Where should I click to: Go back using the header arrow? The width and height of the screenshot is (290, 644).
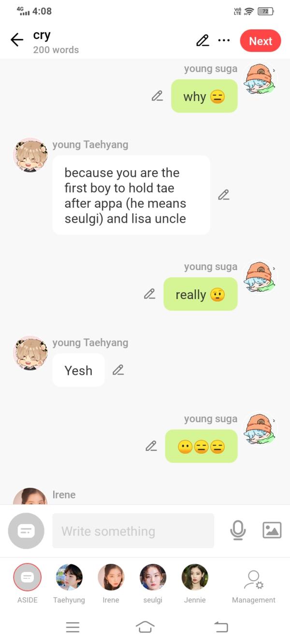17,40
